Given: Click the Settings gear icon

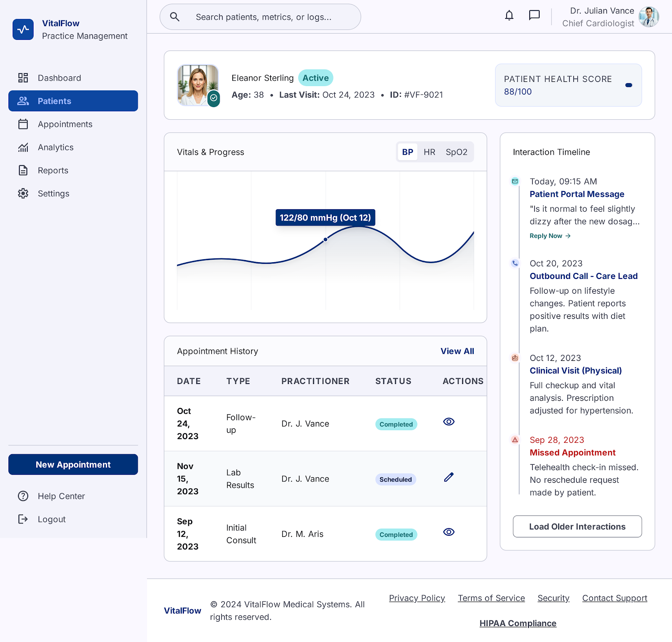Looking at the screenshot, I should [x=23, y=193].
